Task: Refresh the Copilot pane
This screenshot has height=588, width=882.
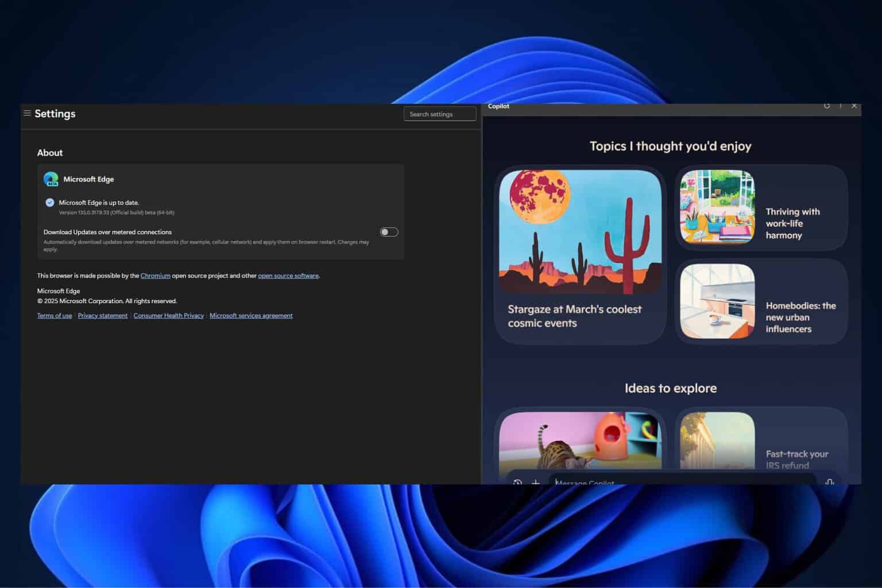Action: (827, 106)
